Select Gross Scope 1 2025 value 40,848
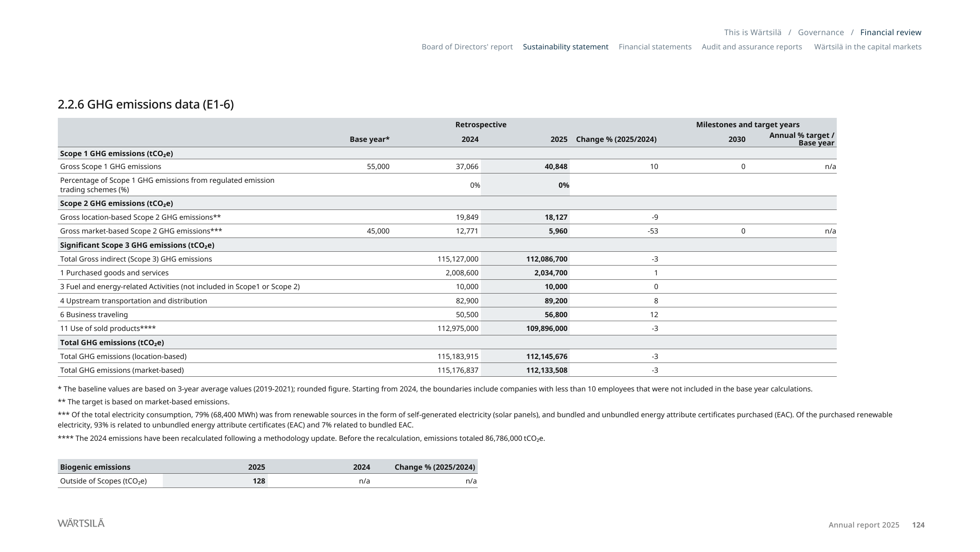The height and width of the screenshot is (552, 980). pyautogui.click(x=556, y=166)
